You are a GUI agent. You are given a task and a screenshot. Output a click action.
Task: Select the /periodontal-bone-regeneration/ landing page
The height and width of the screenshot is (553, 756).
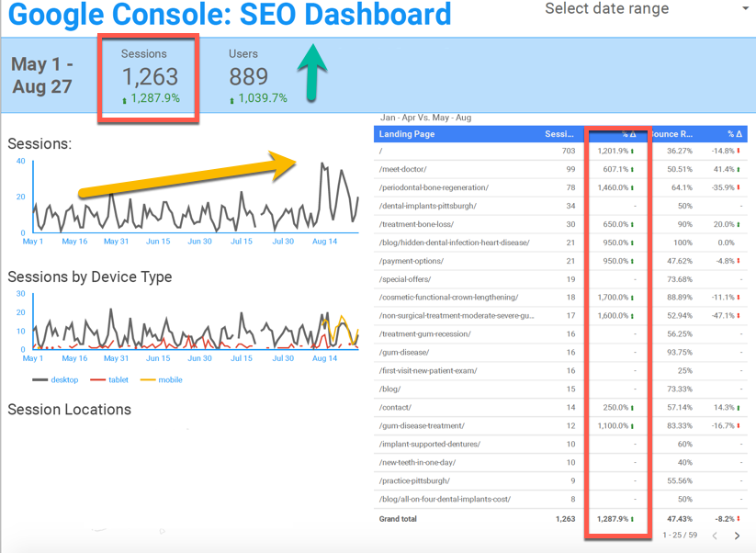point(434,187)
